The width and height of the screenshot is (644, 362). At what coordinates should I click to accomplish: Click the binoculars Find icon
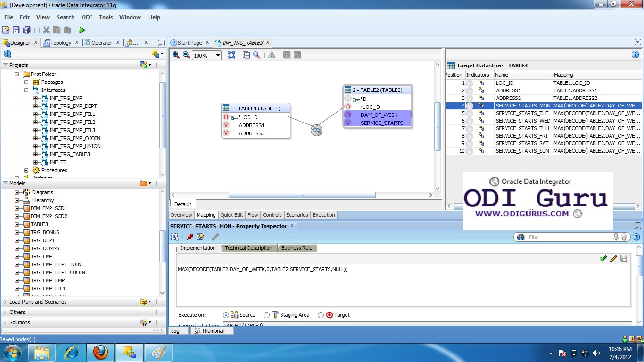pos(521,237)
